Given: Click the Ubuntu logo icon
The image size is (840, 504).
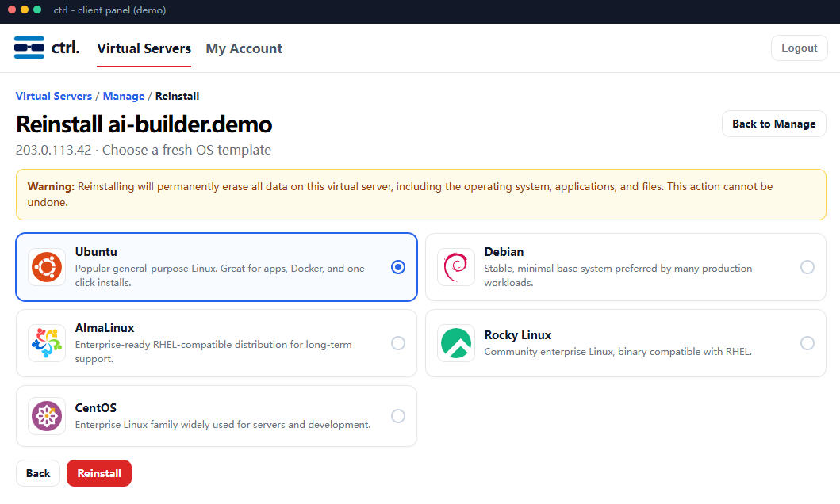Looking at the screenshot, I should [47, 267].
